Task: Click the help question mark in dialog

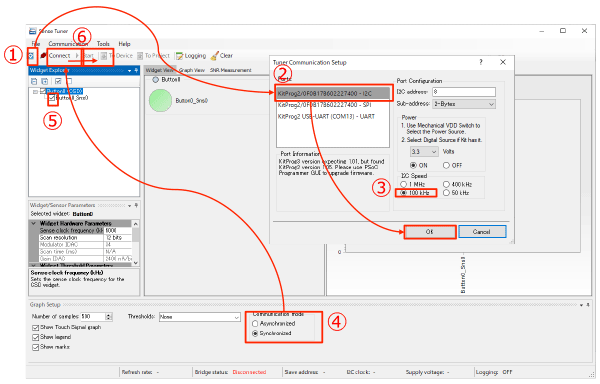Action: 481,62
